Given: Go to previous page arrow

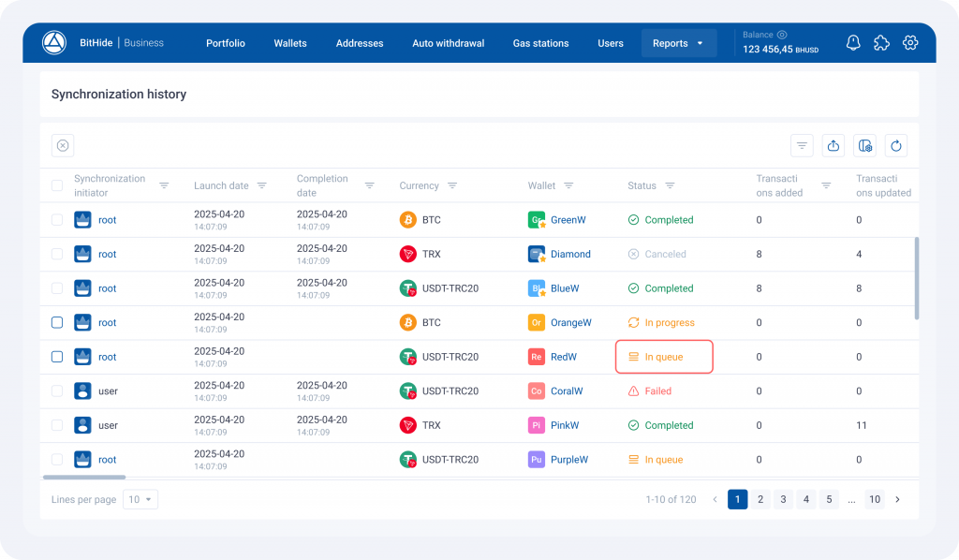Looking at the screenshot, I should 715,499.
